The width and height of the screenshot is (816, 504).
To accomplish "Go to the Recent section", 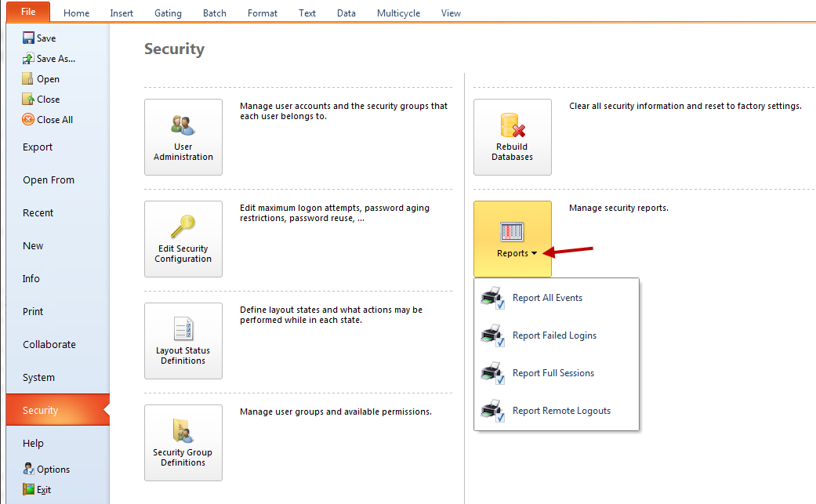I will click(x=38, y=213).
